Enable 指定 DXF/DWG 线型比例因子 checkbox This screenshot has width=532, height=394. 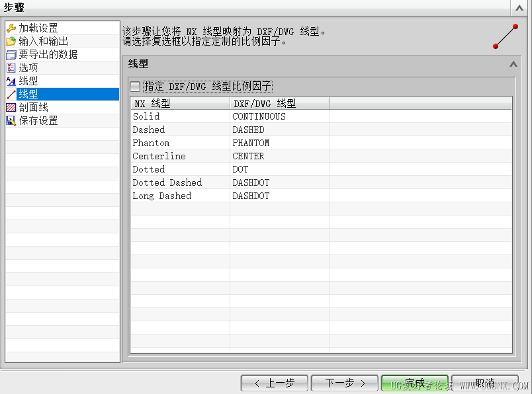pyautogui.click(x=135, y=87)
